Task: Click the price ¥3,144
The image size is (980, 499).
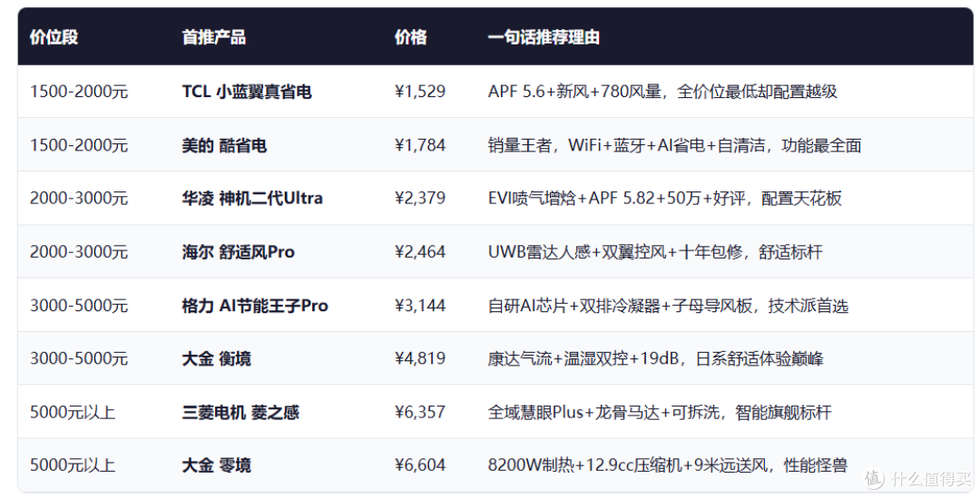Action: coord(420,306)
